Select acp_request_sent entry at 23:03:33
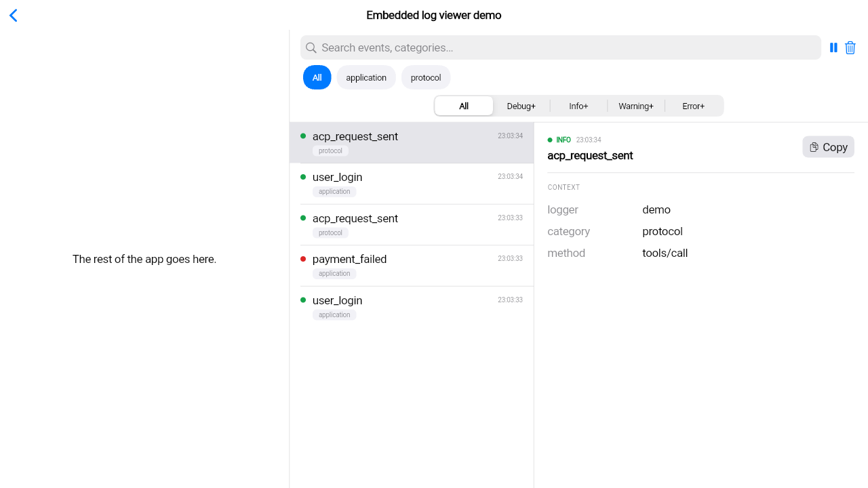The width and height of the screenshot is (868, 488). [412, 225]
